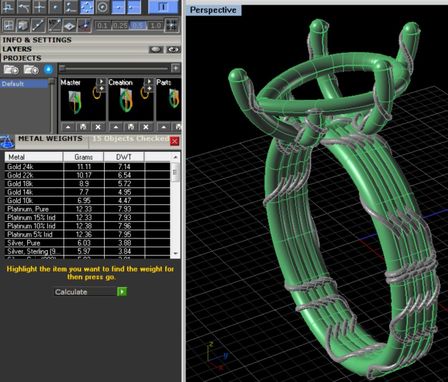Select the Default project in list
This screenshot has height=382, width=448.
[x=24, y=84]
